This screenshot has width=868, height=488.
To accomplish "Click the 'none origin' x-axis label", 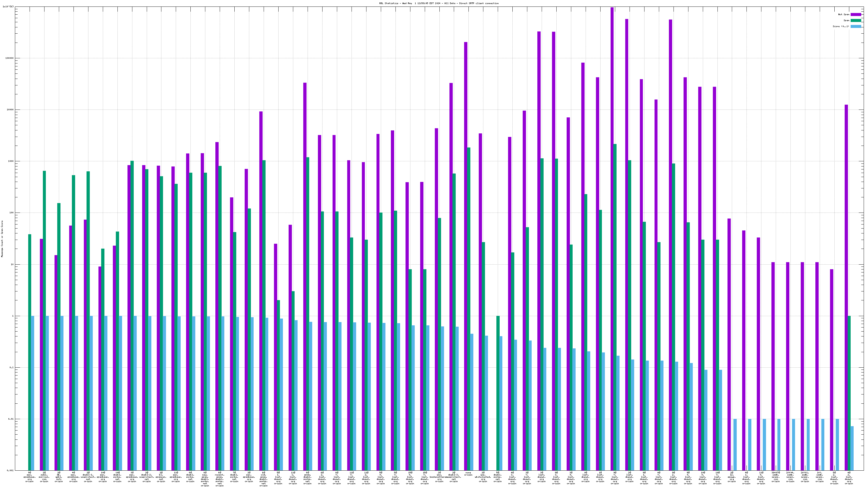I will (x=468, y=474).
